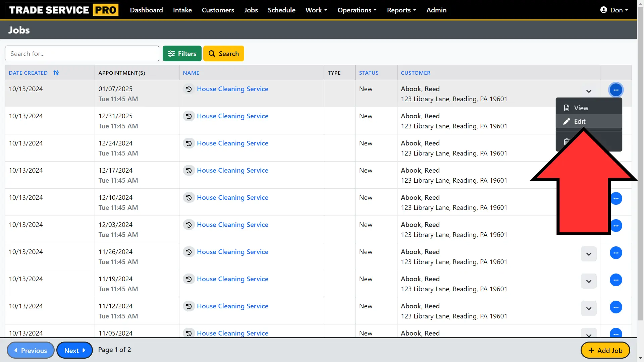Go to Schedule in the top navigation
The width and height of the screenshot is (644, 362).
281,10
